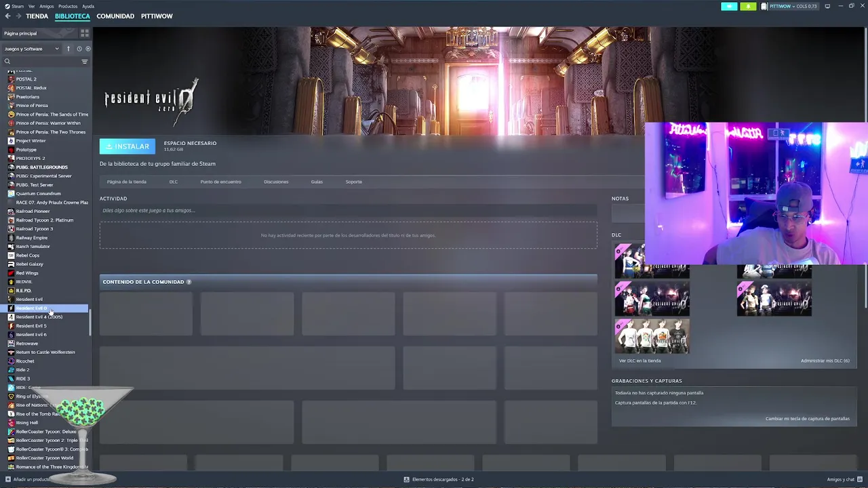Open the Guías tab

[317, 182]
